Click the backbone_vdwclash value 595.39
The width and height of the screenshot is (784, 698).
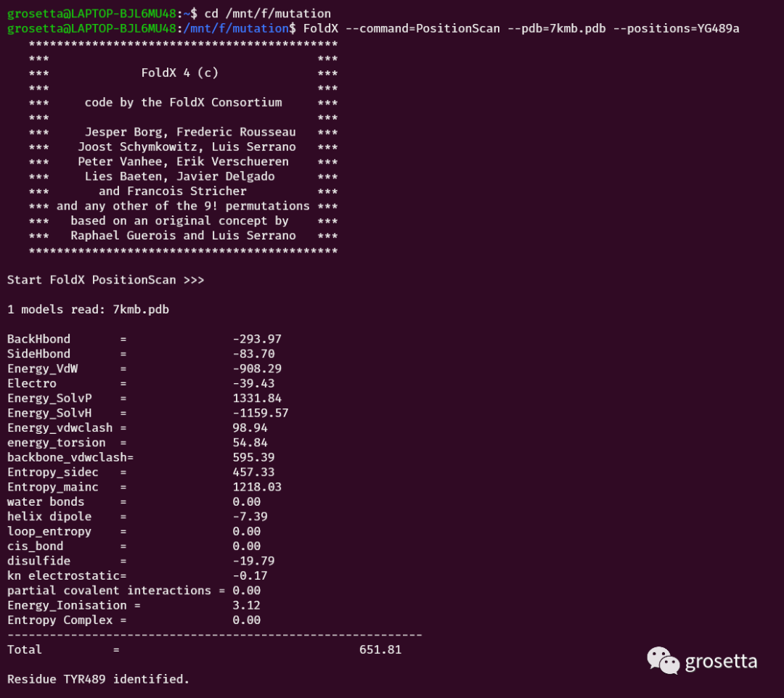[x=253, y=458]
